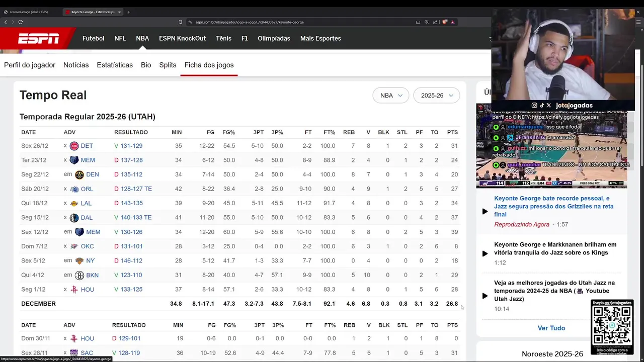Open the F1 menu
Image resolution: width=644 pixels, height=362 pixels.
(245, 38)
